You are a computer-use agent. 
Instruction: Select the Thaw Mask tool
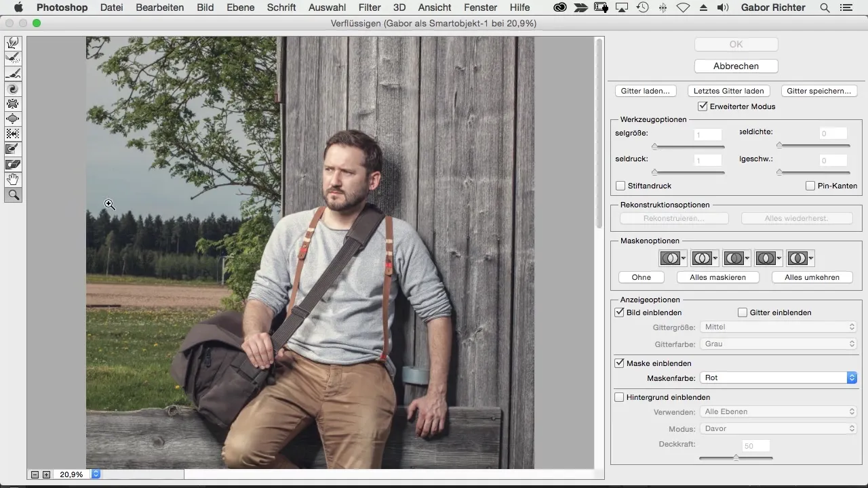click(x=13, y=164)
